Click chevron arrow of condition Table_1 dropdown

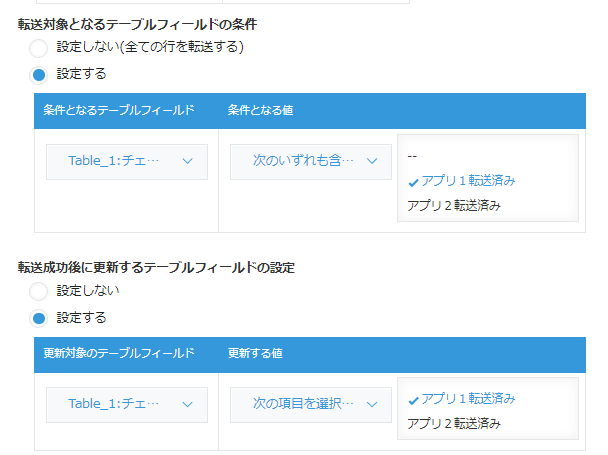tap(187, 161)
